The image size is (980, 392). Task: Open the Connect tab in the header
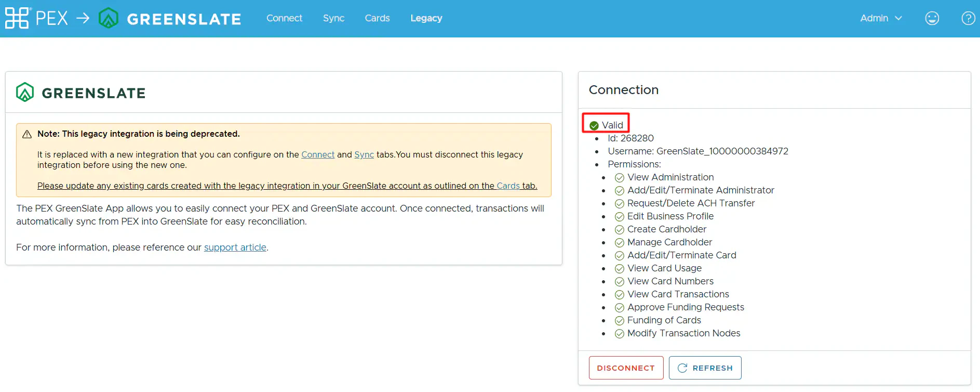point(284,18)
